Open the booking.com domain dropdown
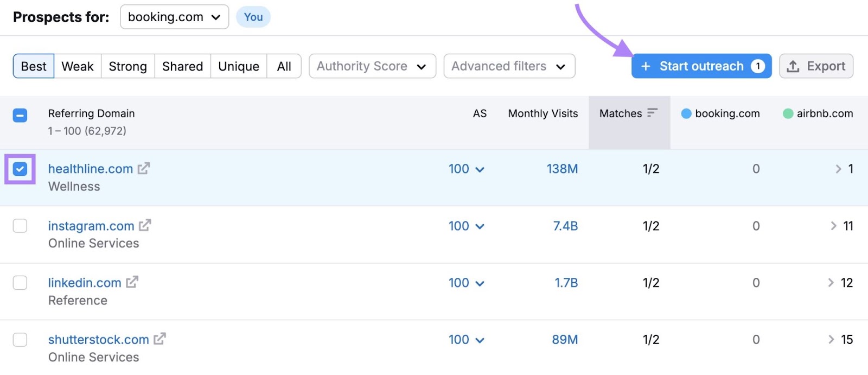Viewport: 868px width, 375px height. point(174,17)
